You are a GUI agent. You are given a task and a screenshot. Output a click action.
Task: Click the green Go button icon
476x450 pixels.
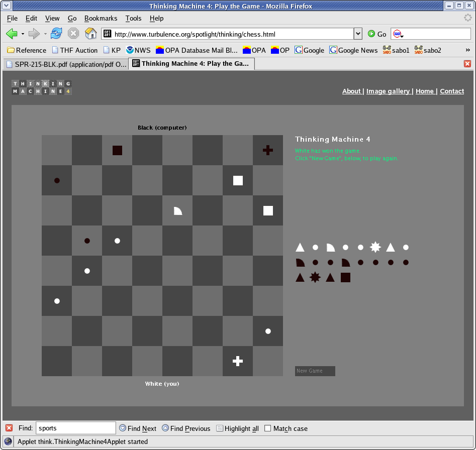[x=371, y=34]
